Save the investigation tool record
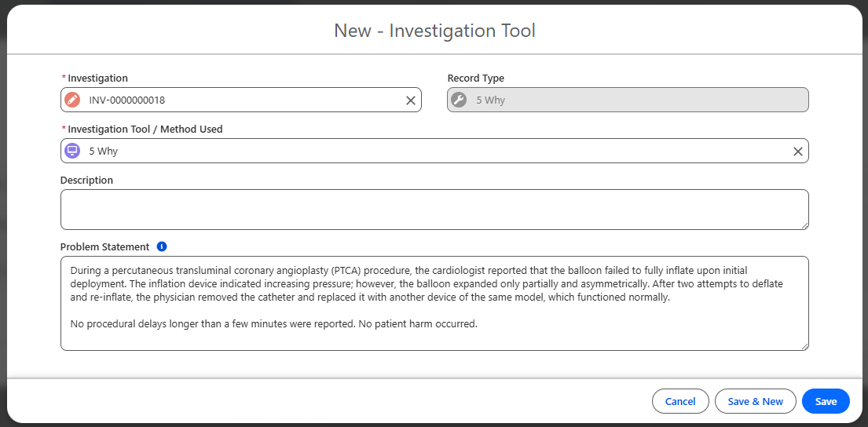The width and height of the screenshot is (868, 427). [x=826, y=401]
